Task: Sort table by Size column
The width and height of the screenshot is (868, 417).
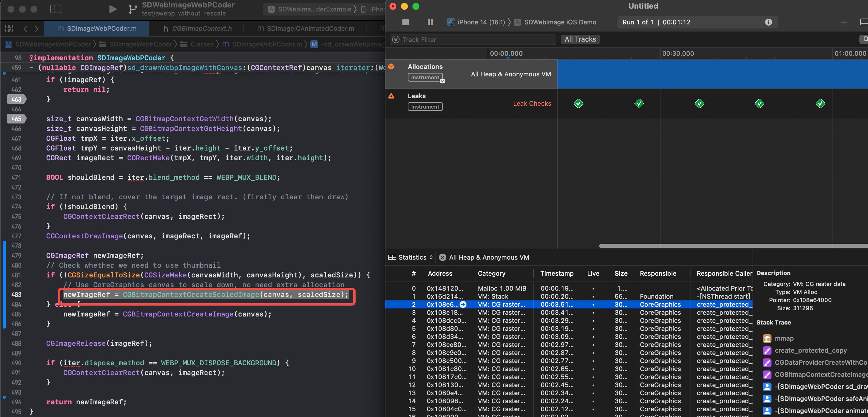Action: point(621,273)
